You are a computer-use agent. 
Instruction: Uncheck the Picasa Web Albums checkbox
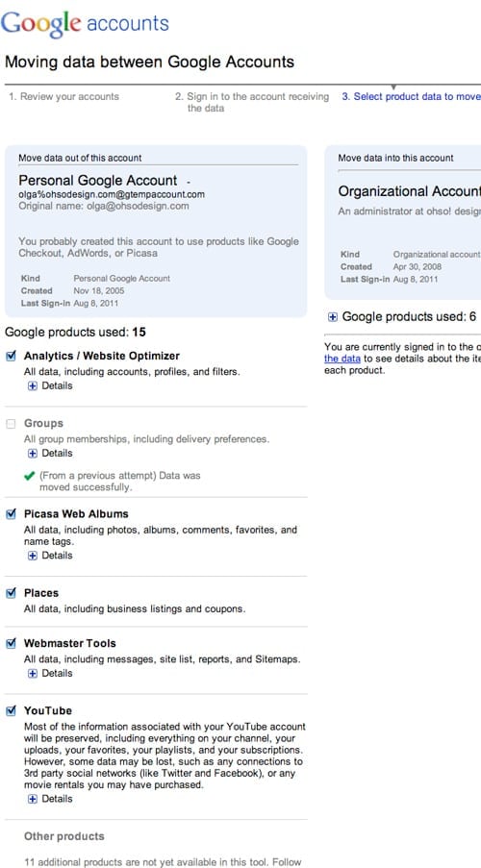tap(11, 514)
